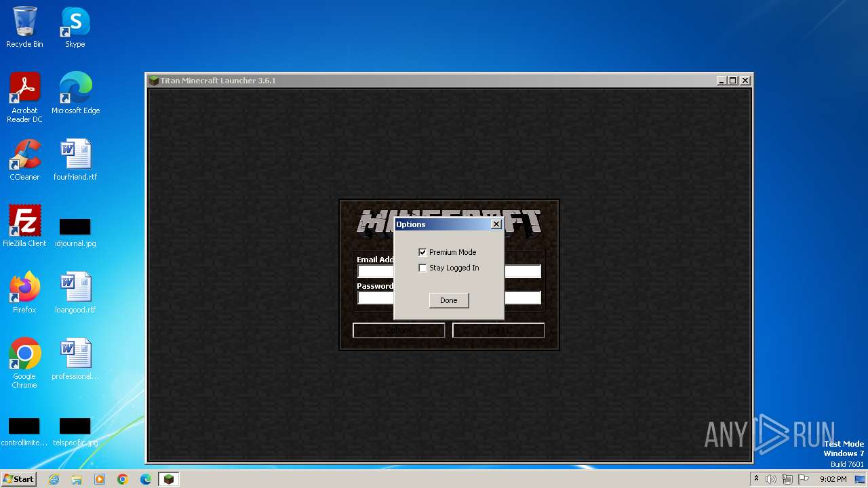This screenshot has width=868, height=488.
Task: Enable the Stay Logged In checkbox
Action: coord(422,268)
